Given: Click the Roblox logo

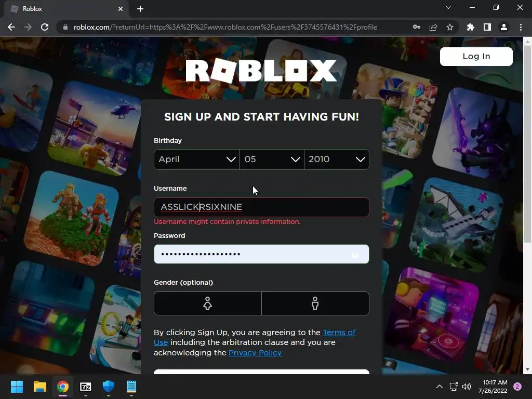Looking at the screenshot, I should point(261,71).
